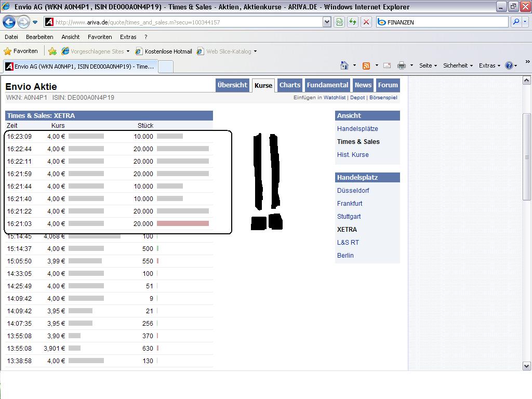Image resolution: width=532 pixels, height=399 pixels.
Task: Click the page scrollbar down arrow
Action: coord(526,366)
